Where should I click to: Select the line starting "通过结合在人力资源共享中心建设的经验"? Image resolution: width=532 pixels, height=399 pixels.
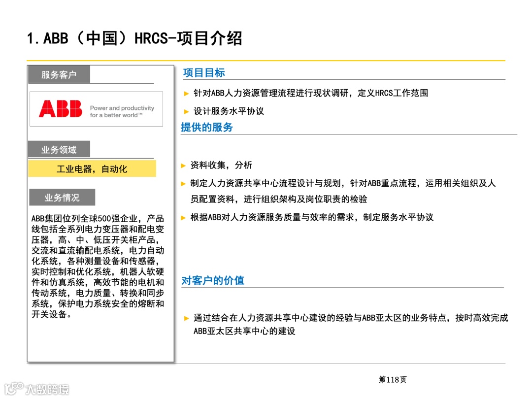click(x=351, y=318)
